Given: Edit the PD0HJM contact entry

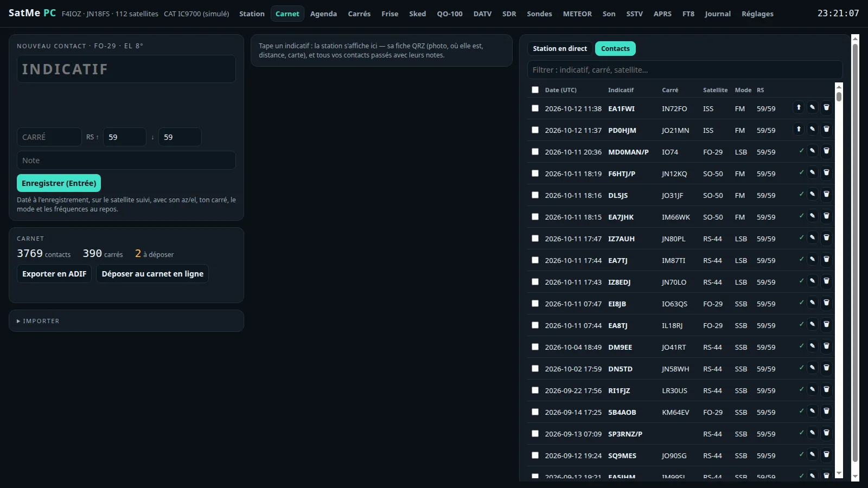Looking at the screenshot, I should [812, 129].
